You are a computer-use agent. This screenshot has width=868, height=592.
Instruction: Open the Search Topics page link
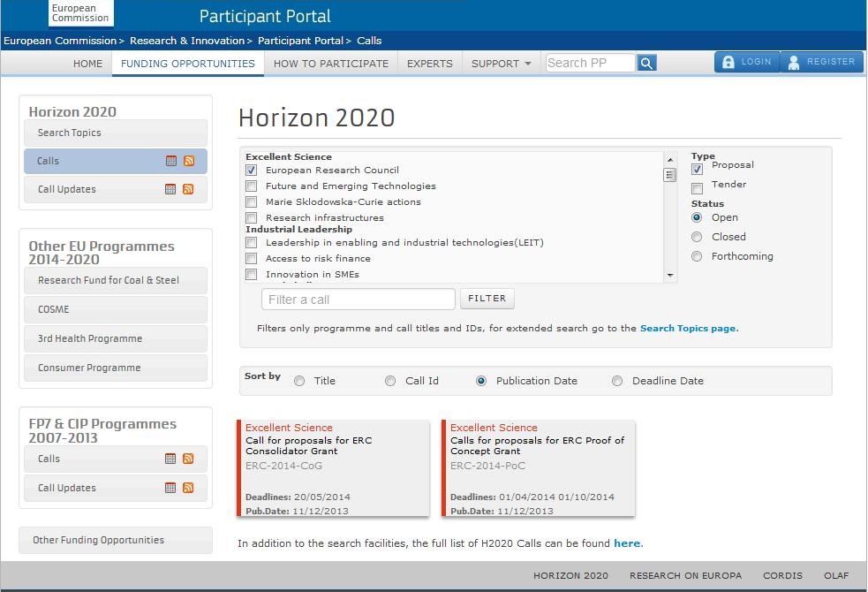tap(688, 329)
